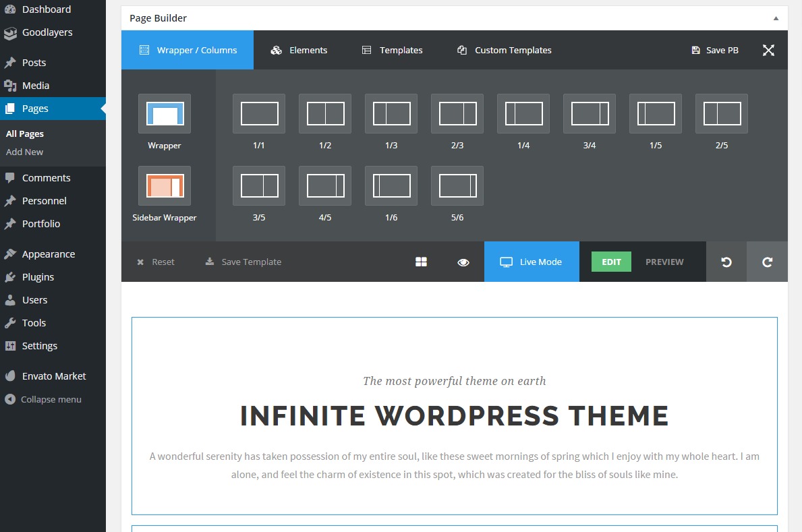Screen dimensions: 802x532
Task: Switch to EDIT mode
Action: pyautogui.click(x=611, y=262)
